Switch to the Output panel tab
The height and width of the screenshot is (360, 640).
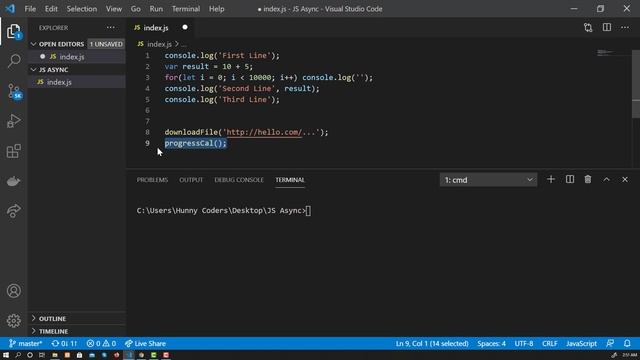[191, 180]
